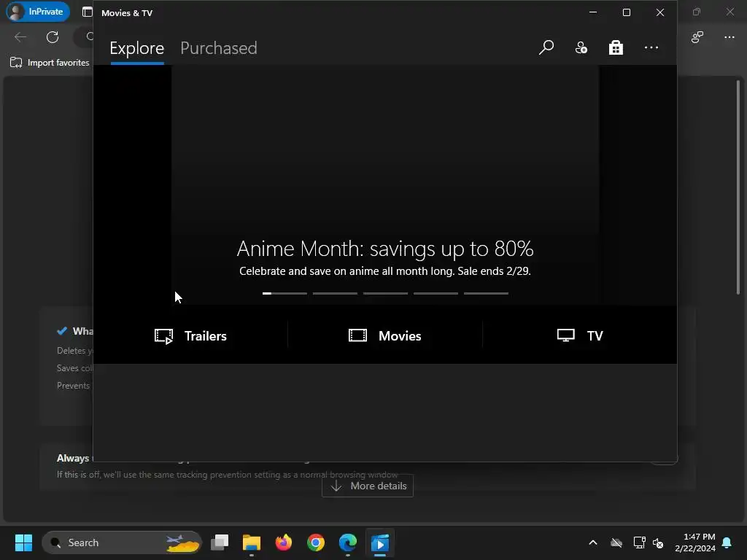Image resolution: width=747 pixels, height=560 pixels.
Task: Open the network status tray icon
Action: click(x=639, y=542)
